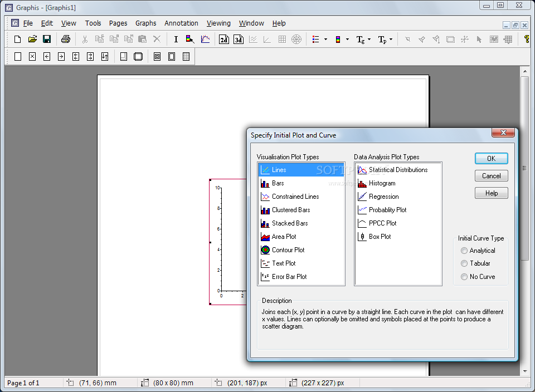
Task: Select Bars plot type
Action: click(301, 183)
